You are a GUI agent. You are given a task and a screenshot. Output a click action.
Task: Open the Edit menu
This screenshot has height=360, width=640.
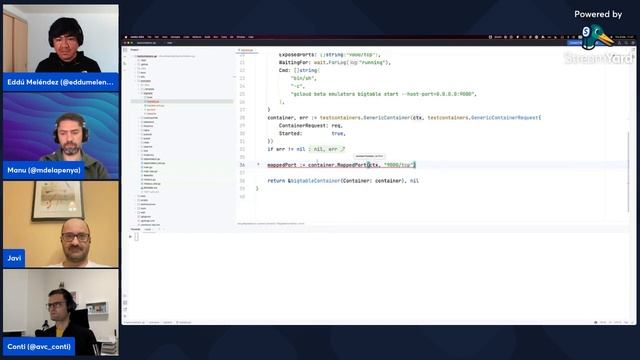[156, 37]
